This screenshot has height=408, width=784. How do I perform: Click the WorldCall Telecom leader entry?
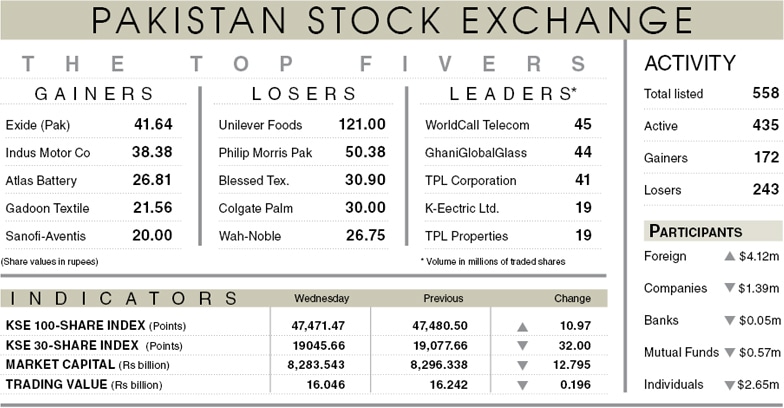coord(508,124)
